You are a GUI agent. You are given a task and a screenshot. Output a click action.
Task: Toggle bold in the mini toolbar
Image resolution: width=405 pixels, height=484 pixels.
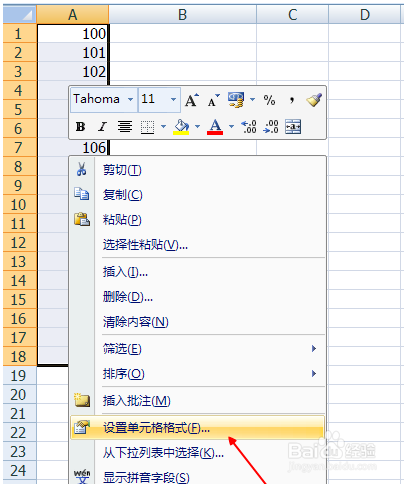[x=80, y=127]
